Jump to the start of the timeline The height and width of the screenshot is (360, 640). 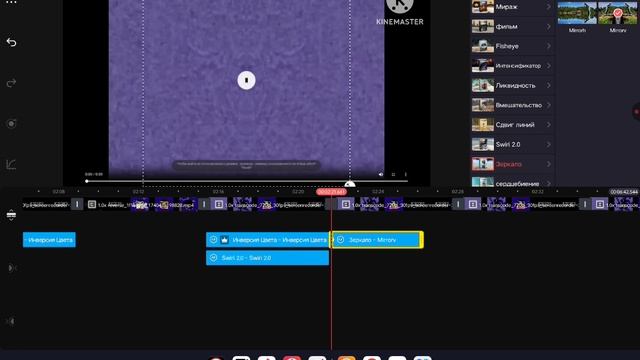(11, 268)
